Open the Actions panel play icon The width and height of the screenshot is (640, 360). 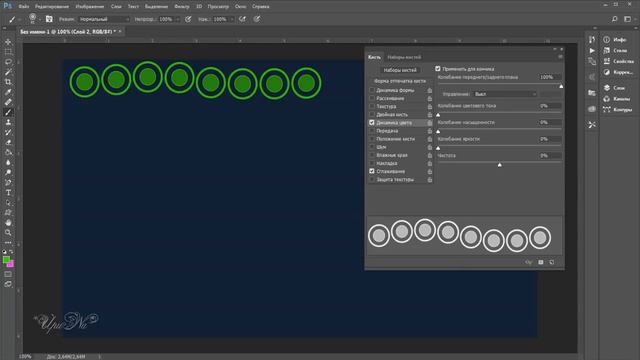tap(592, 51)
